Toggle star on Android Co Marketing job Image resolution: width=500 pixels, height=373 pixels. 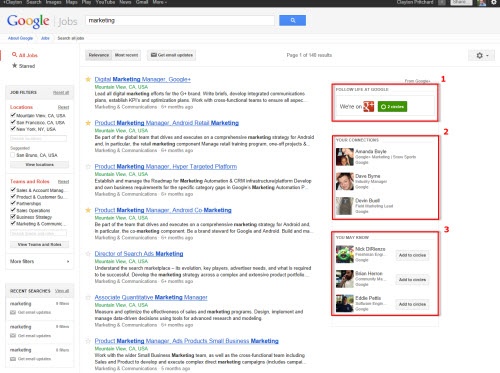tap(88, 210)
